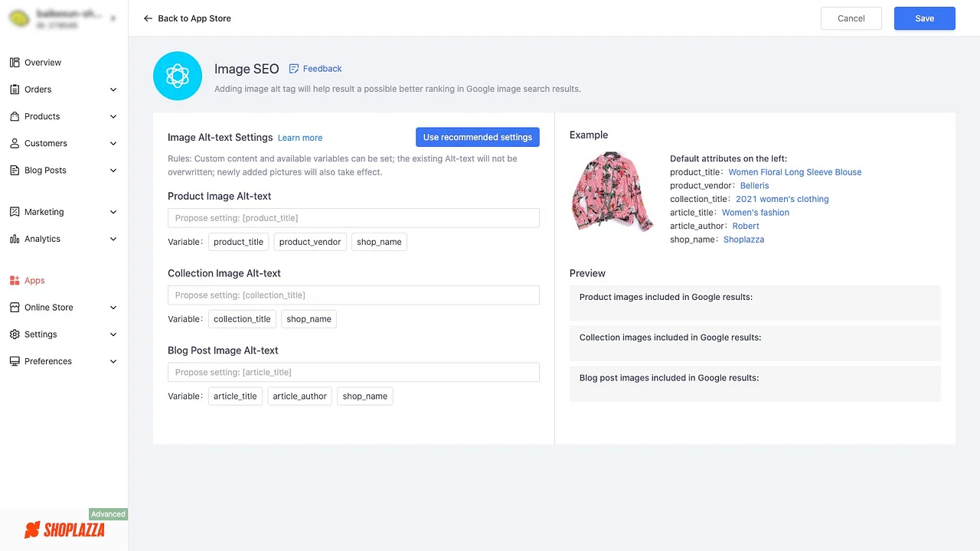The image size is (980, 551).
Task: Open Online Store via its globe icon
Action: [15, 307]
